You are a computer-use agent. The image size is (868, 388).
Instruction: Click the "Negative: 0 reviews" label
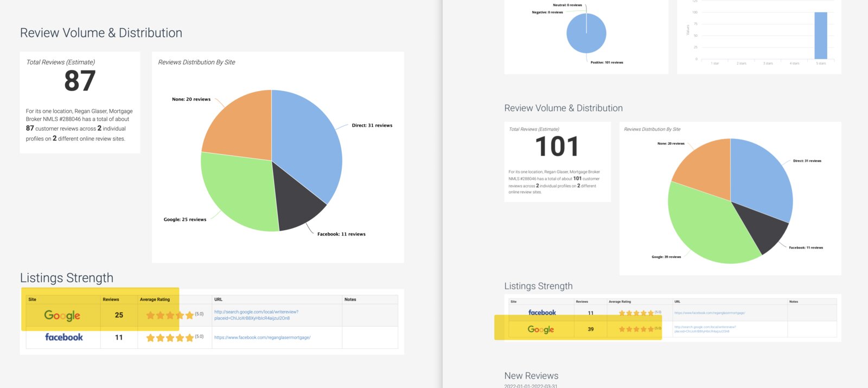547,12
